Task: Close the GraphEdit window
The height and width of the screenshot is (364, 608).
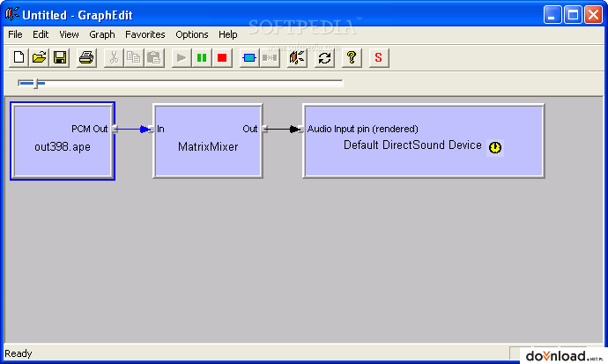Action: coord(593,15)
